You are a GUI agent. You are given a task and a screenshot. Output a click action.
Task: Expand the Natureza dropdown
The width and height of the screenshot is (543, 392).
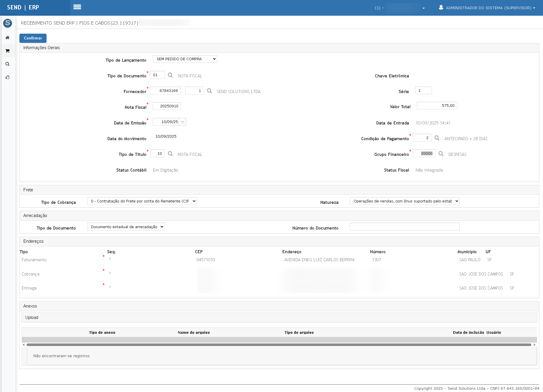click(404, 201)
